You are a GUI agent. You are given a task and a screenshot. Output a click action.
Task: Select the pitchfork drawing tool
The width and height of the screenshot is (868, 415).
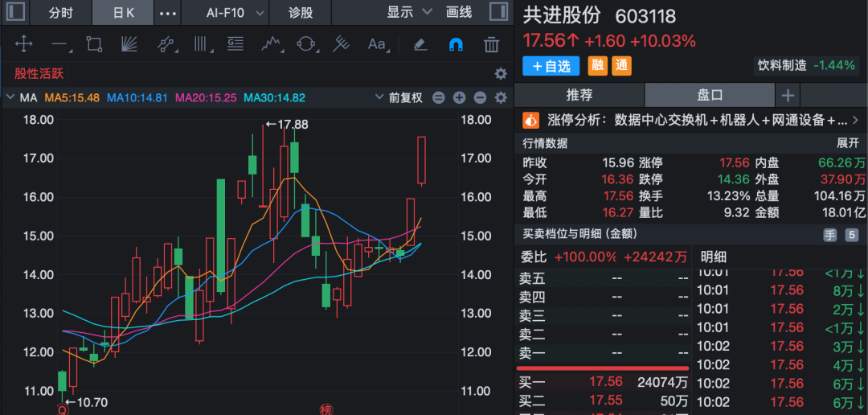click(x=341, y=43)
